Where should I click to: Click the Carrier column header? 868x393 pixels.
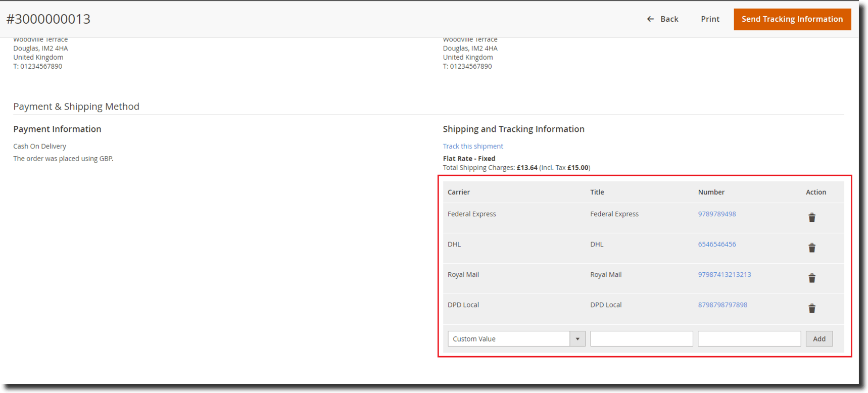(458, 192)
